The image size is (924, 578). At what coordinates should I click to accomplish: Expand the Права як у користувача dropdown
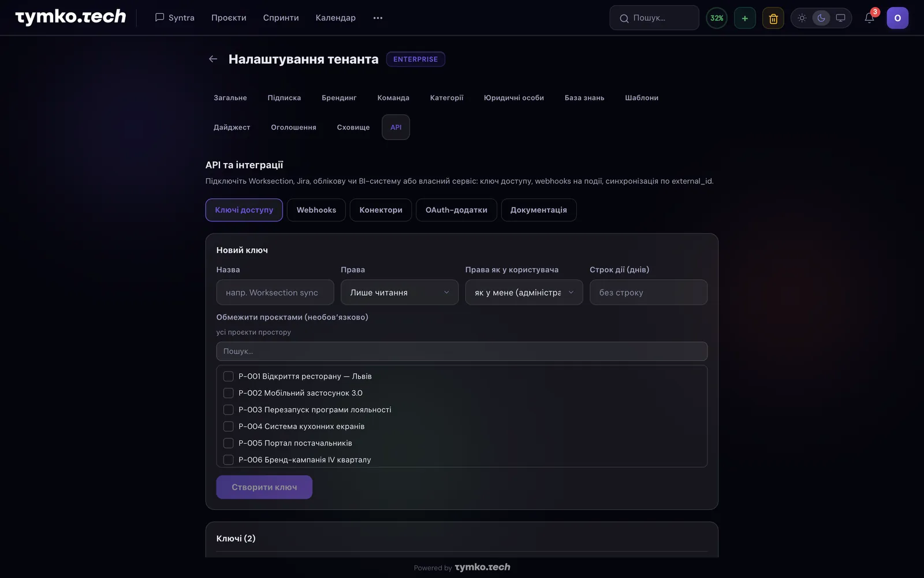[524, 292]
